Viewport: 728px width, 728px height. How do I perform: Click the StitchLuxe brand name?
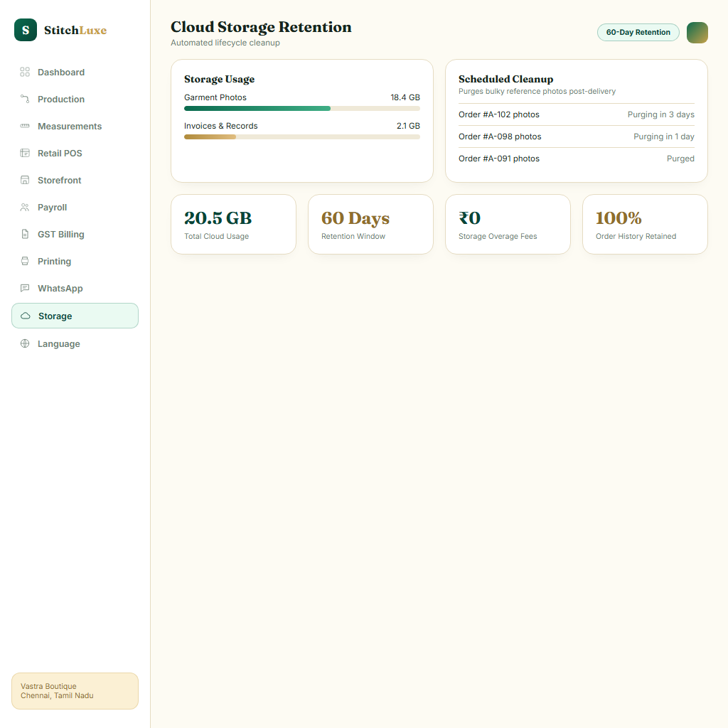click(75, 30)
